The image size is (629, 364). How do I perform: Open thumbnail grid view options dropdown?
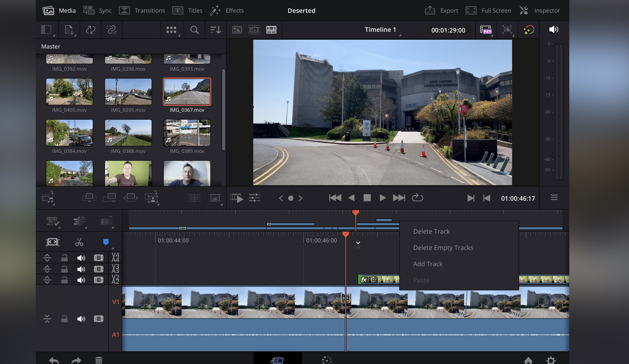tap(172, 30)
